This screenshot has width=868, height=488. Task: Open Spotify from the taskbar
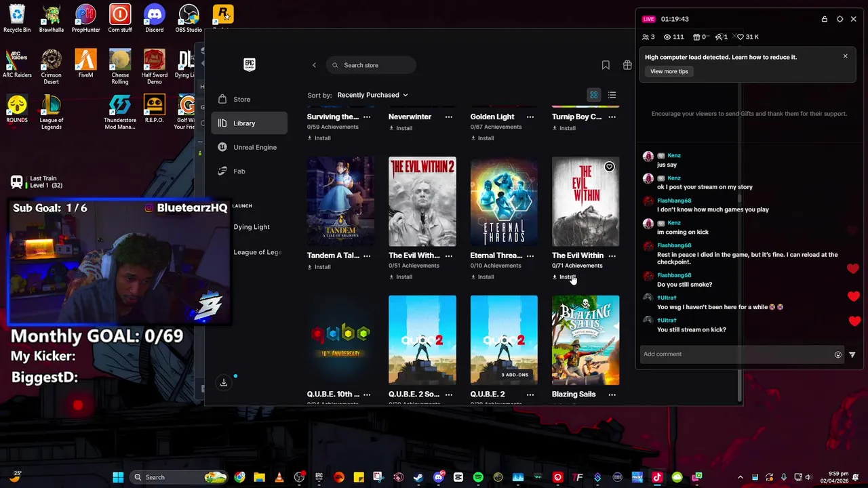pos(478,477)
